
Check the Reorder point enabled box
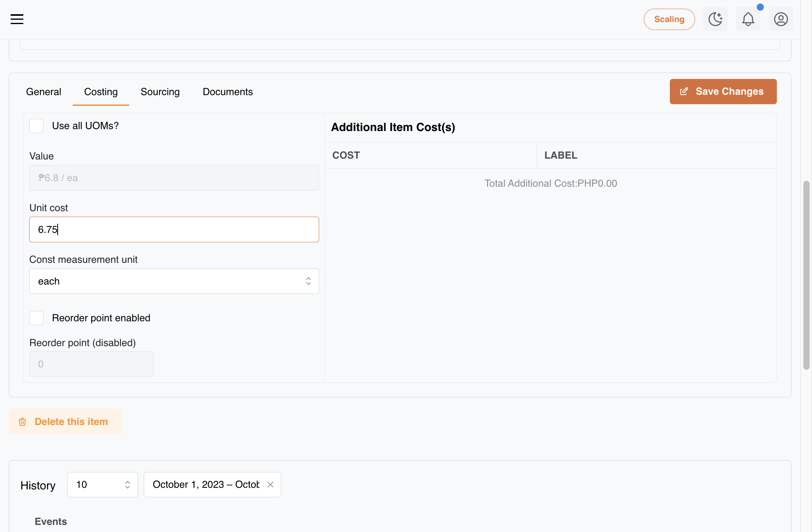pos(36,318)
